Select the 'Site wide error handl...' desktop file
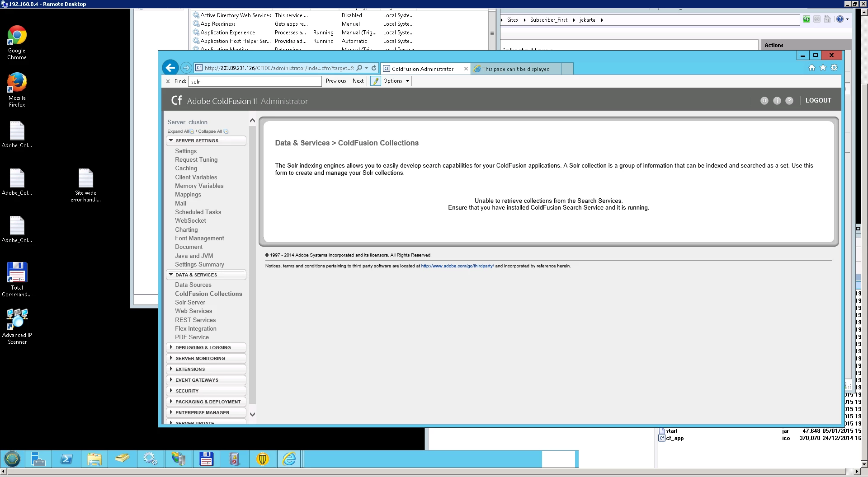The width and height of the screenshot is (868, 477). (x=85, y=185)
